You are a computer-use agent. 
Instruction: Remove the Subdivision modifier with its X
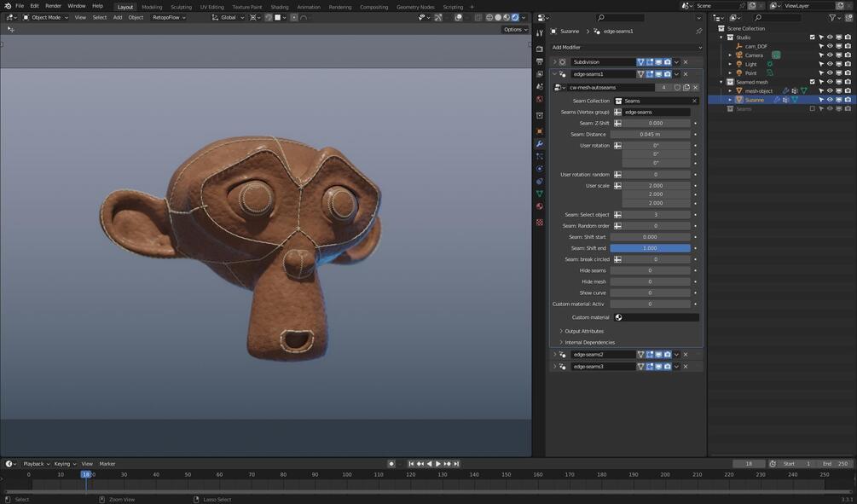coord(686,62)
